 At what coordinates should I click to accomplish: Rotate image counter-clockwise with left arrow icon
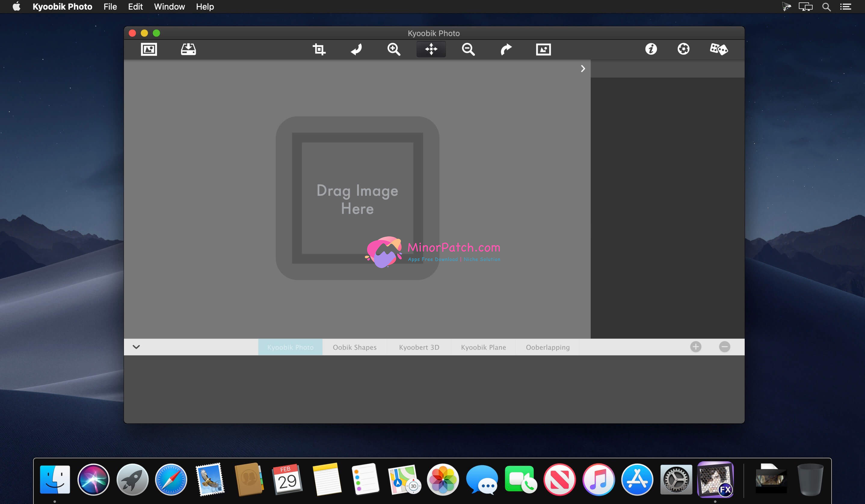[356, 49]
